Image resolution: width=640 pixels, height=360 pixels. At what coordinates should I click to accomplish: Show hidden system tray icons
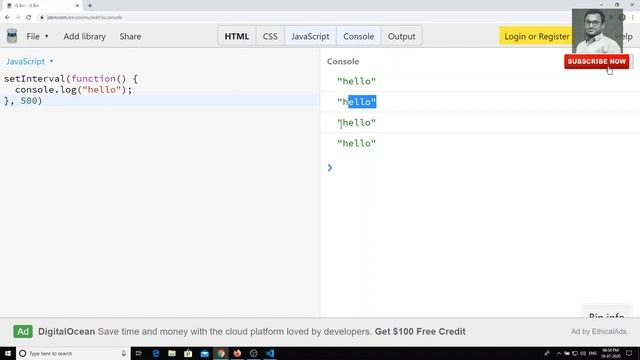pyautogui.click(x=559, y=353)
